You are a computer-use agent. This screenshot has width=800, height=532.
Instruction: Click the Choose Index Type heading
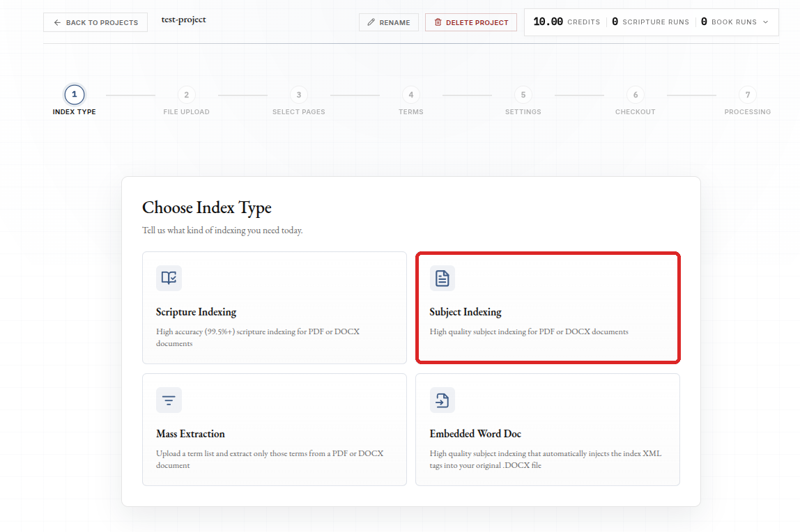(207, 208)
